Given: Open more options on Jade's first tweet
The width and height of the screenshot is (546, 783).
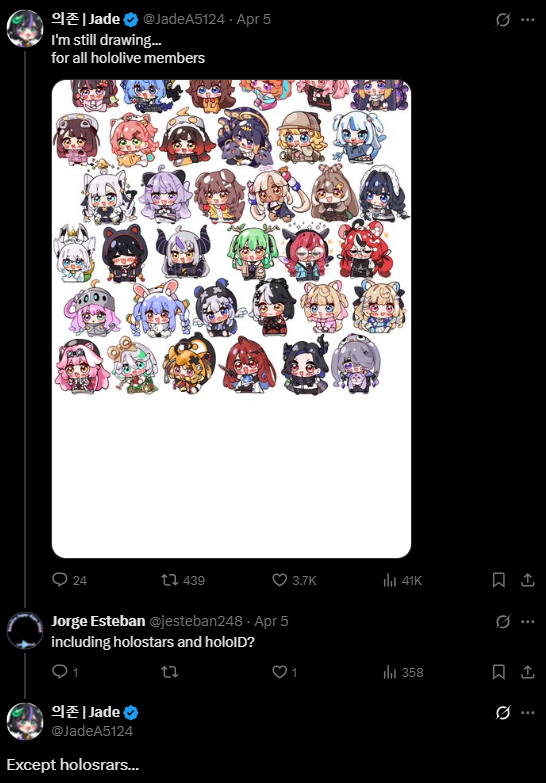Looking at the screenshot, I should (x=528, y=19).
